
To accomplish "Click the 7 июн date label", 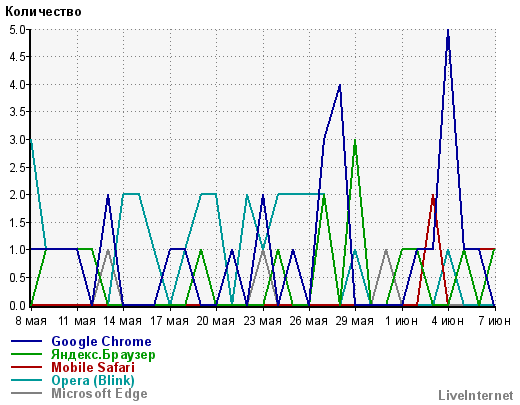I will tap(495, 321).
